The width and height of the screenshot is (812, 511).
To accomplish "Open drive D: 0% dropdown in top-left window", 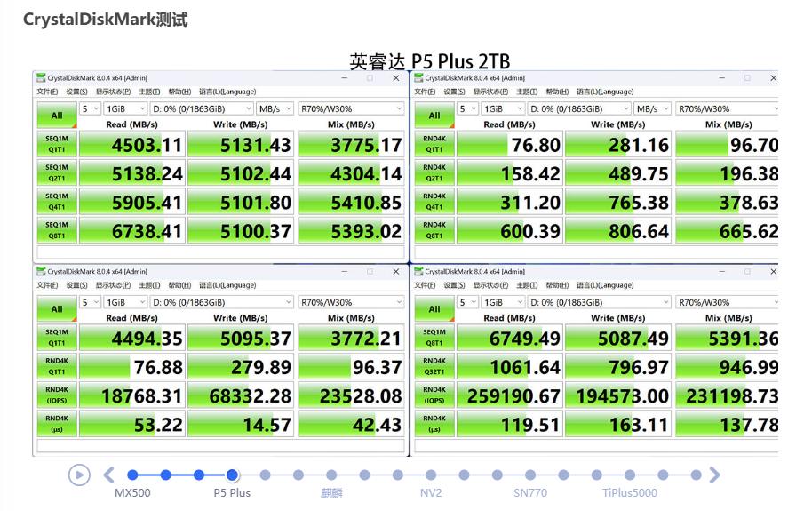I will tap(202, 108).
